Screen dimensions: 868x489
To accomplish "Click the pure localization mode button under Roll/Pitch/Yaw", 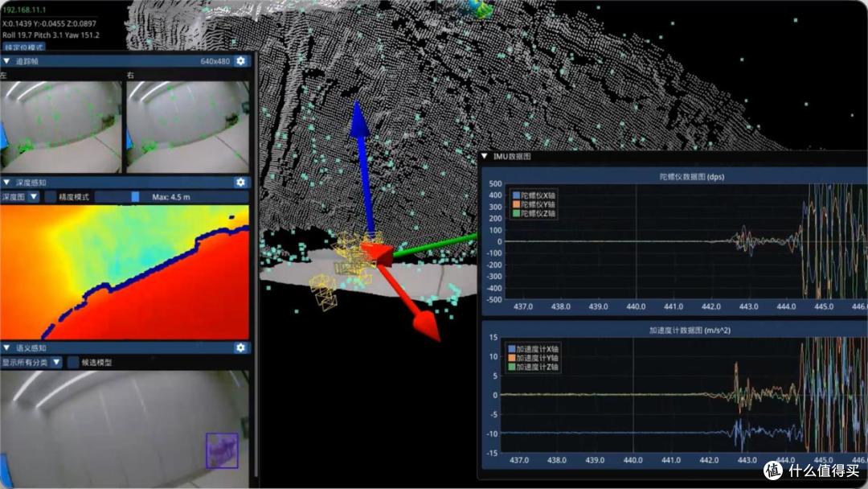I will click(x=23, y=47).
